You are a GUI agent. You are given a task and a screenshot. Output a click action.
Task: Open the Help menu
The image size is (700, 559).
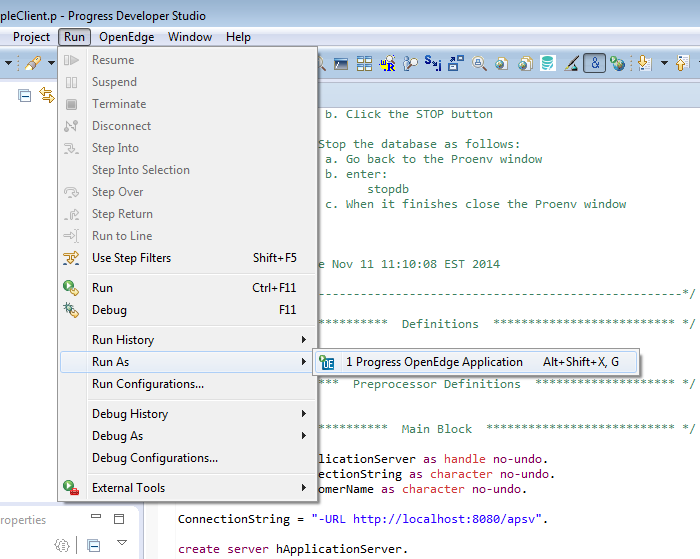(x=238, y=37)
